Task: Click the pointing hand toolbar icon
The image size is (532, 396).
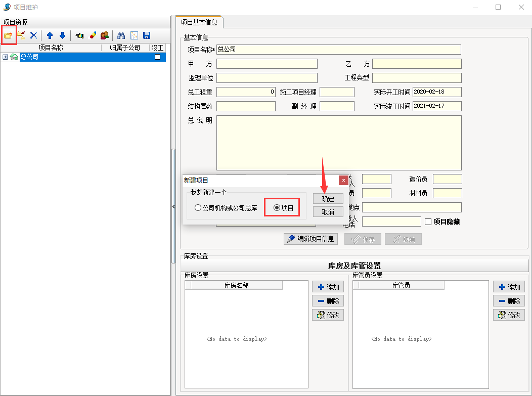Action: 79,35
